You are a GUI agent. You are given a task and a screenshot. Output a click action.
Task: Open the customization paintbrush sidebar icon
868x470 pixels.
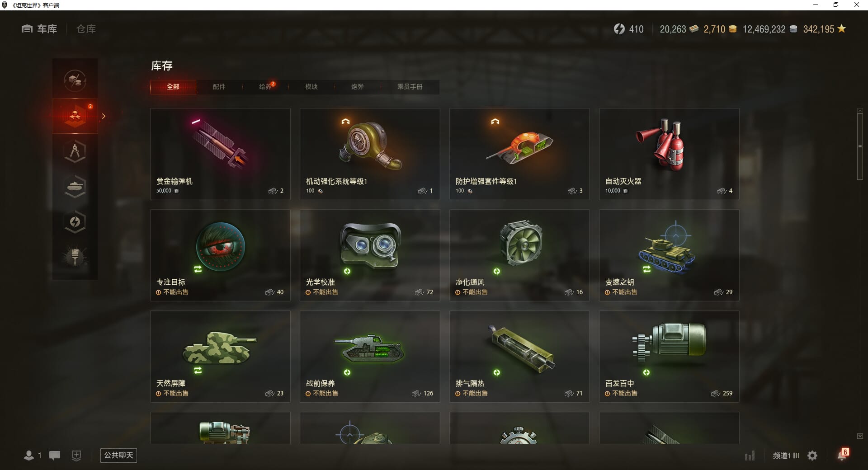coord(75,257)
